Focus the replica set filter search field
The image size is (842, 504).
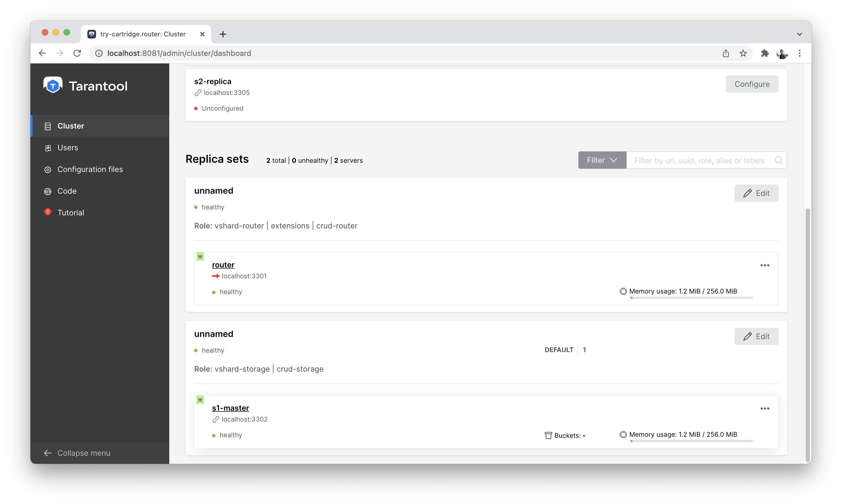(706, 160)
